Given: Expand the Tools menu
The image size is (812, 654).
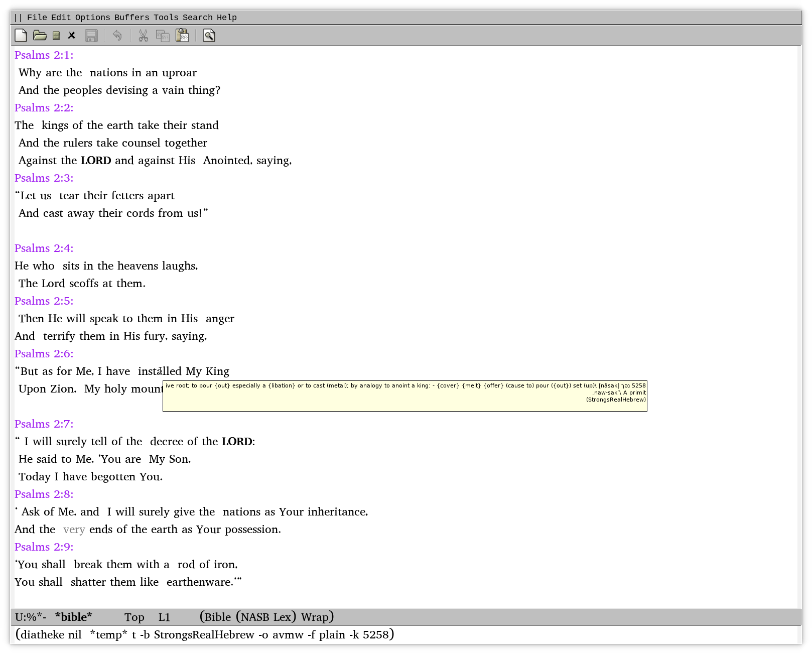Looking at the screenshot, I should 166,18.
